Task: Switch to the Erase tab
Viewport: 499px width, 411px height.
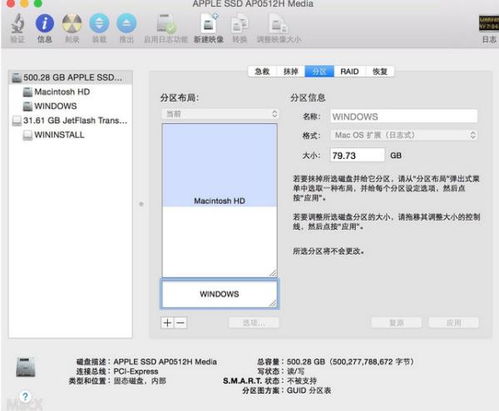Action: (x=290, y=71)
